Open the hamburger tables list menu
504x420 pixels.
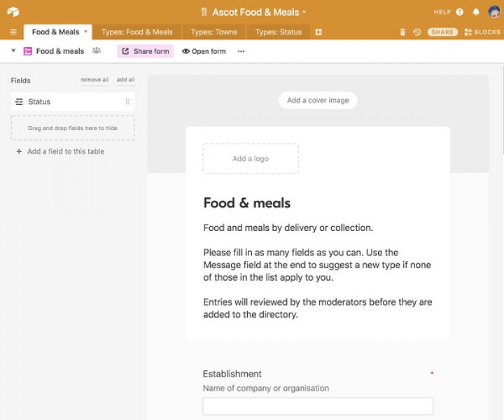click(13, 32)
